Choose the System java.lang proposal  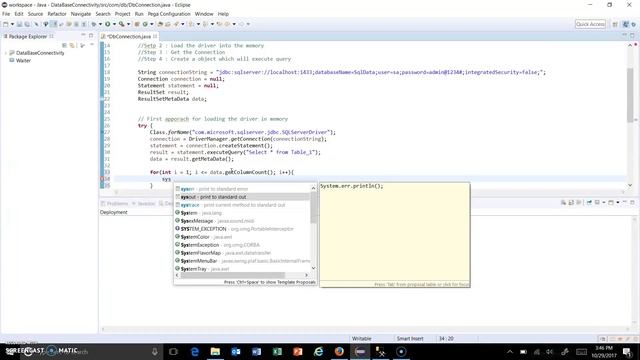pos(242,213)
